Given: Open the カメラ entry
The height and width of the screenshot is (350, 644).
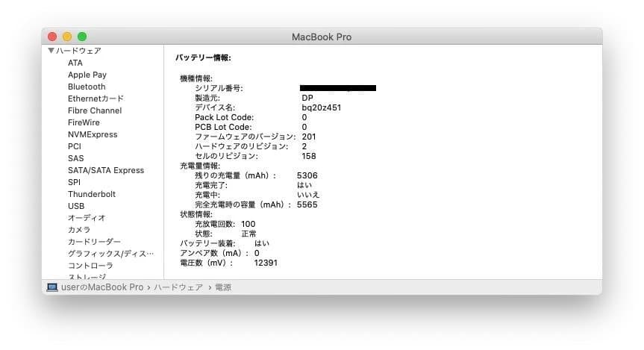Looking at the screenshot, I should point(79,230).
